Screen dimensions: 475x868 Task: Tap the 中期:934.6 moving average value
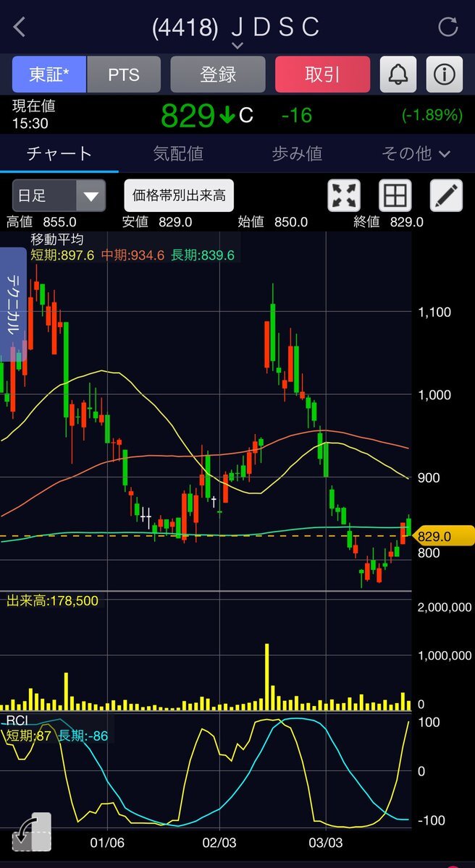[133, 255]
